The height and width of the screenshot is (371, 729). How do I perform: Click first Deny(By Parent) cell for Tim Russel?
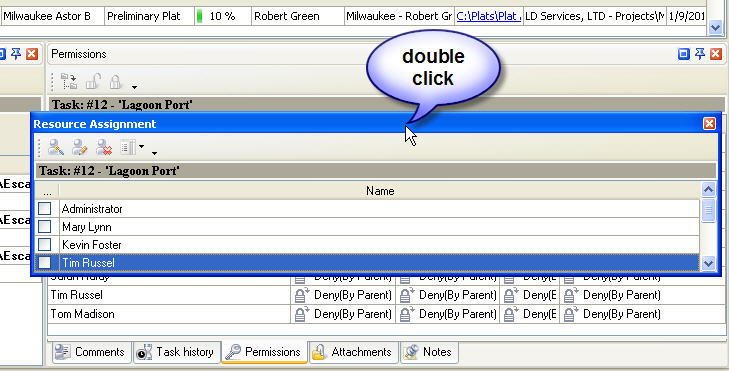pos(343,295)
